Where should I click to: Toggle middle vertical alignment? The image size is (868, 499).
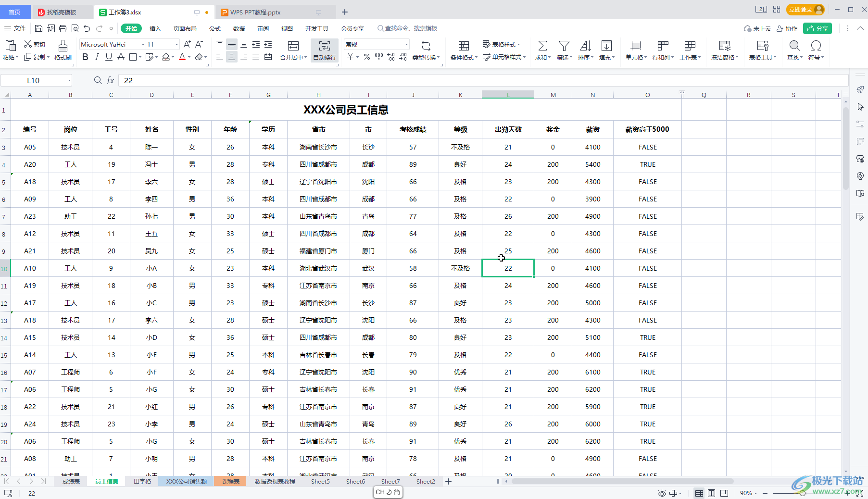click(x=232, y=44)
